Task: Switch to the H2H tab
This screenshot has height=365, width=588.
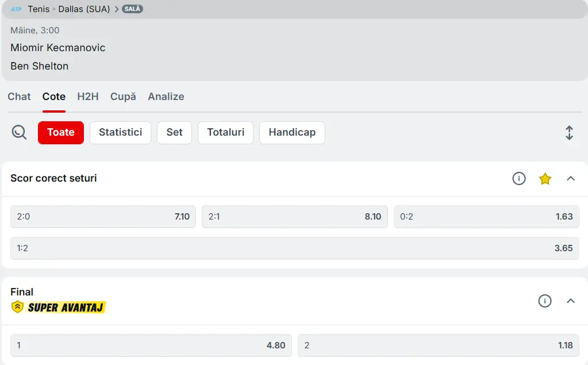Action: [x=87, y=97]
